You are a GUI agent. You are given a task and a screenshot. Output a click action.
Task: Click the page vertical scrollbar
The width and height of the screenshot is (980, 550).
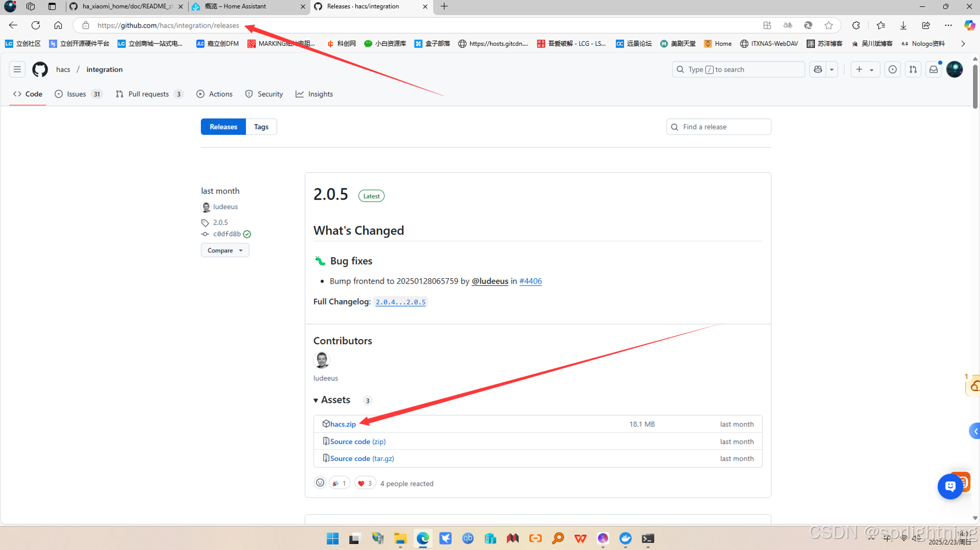(x=975, y=87)
